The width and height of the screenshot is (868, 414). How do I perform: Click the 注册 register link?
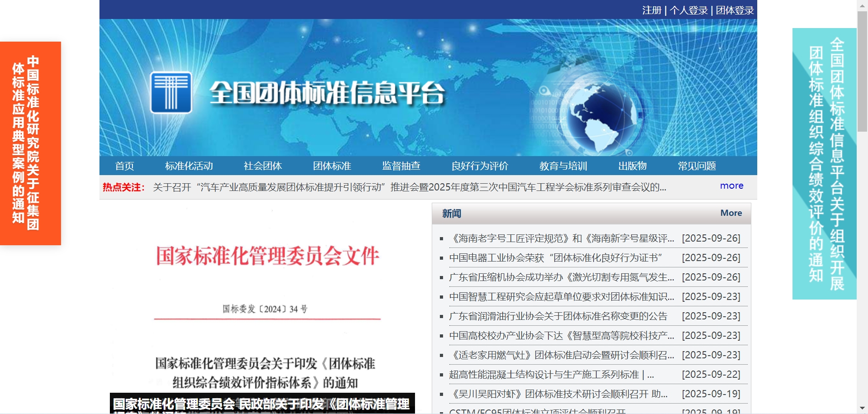[651, 10]
